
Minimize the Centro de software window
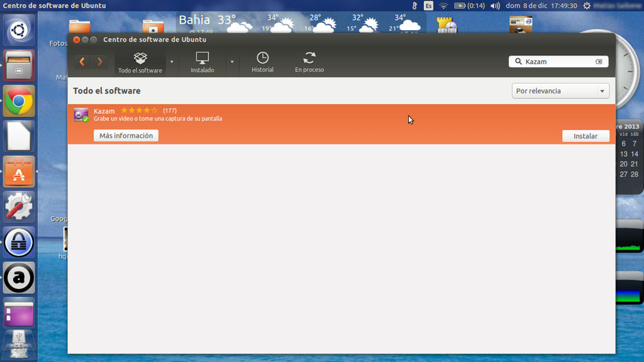[85, 40]
